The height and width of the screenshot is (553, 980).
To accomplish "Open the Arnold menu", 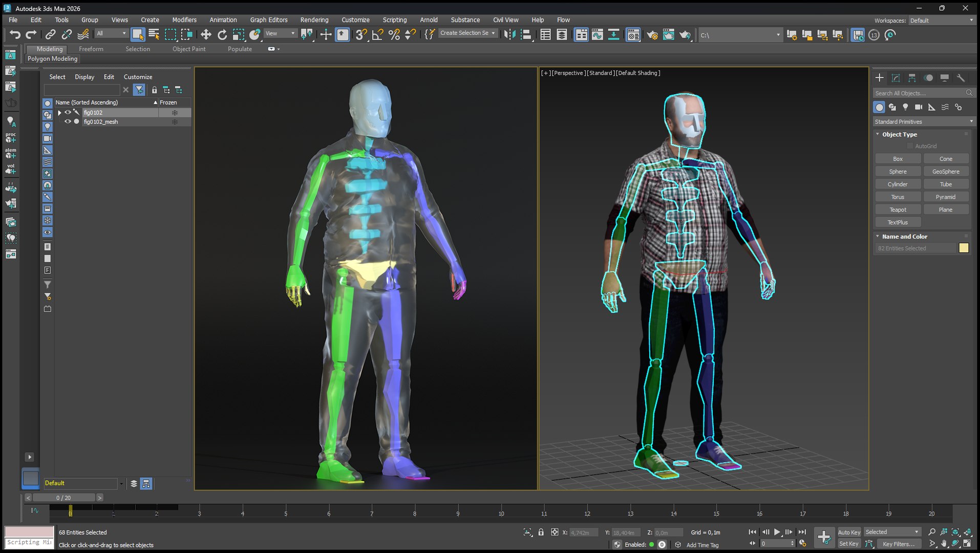I will [429, 20].
